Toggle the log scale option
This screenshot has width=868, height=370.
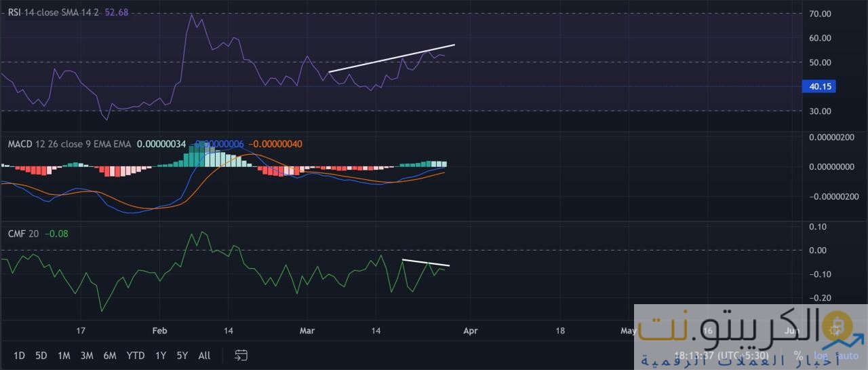(x=821, y=356)
